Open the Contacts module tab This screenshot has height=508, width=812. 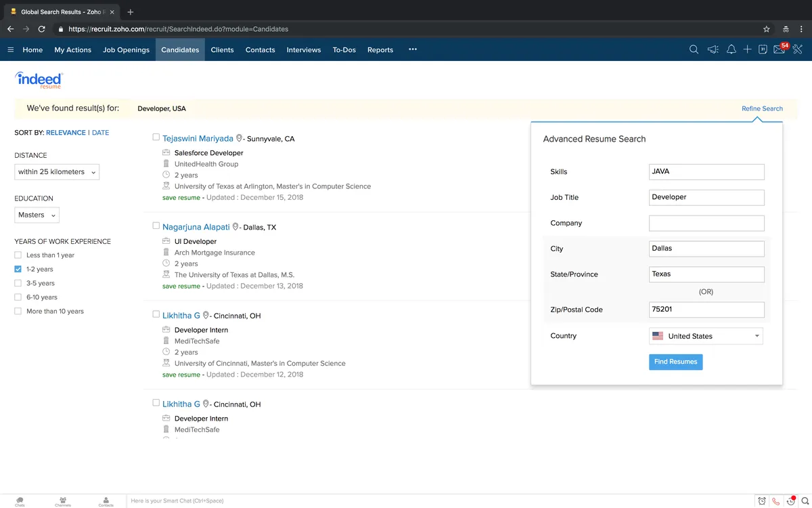pos(260,49)
